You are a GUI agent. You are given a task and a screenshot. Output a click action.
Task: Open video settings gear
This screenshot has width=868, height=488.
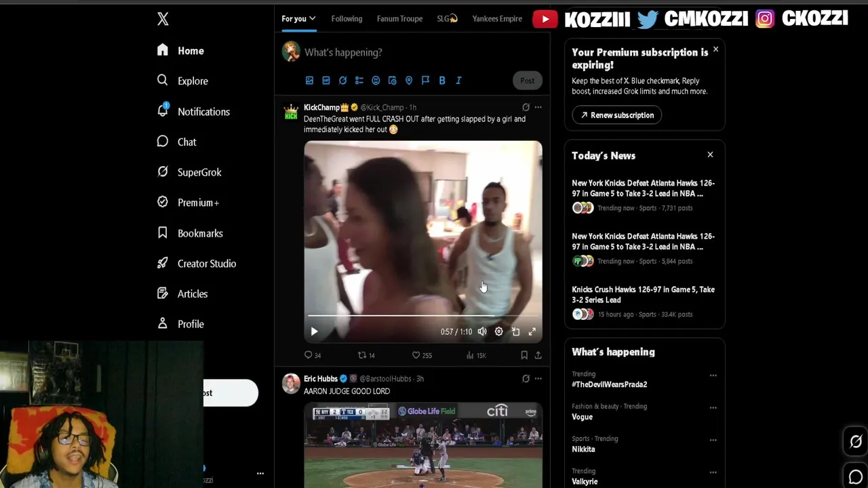click(498, 331)
